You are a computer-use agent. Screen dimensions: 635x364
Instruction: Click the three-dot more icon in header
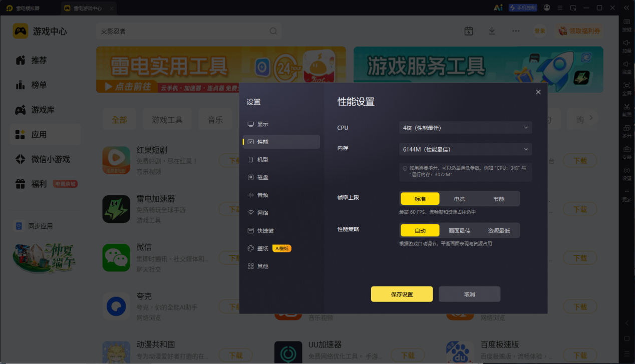point(515,31)
